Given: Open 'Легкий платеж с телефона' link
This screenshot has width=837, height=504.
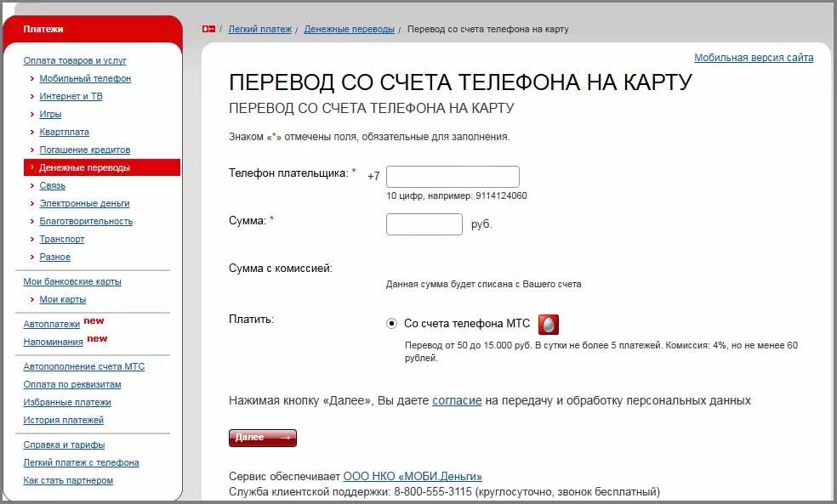Looking at the screenshot, I should [x=81, y=463].
